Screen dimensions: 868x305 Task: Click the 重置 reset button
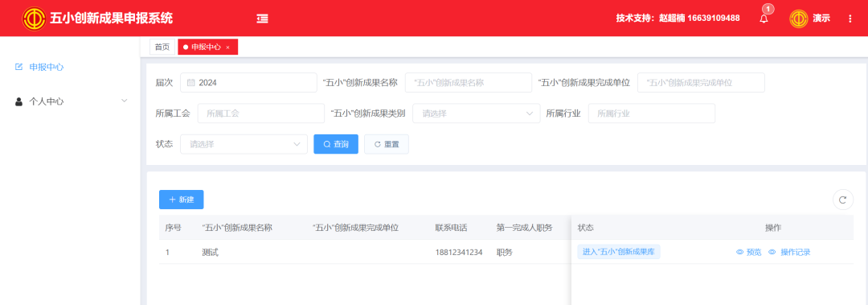coord(387,144)
